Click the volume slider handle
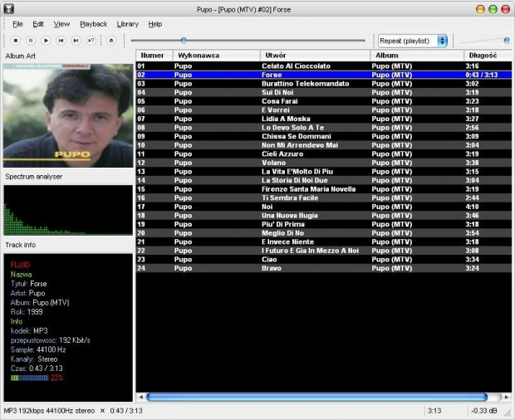The image size is (515, 420). [x=506, y=40]
